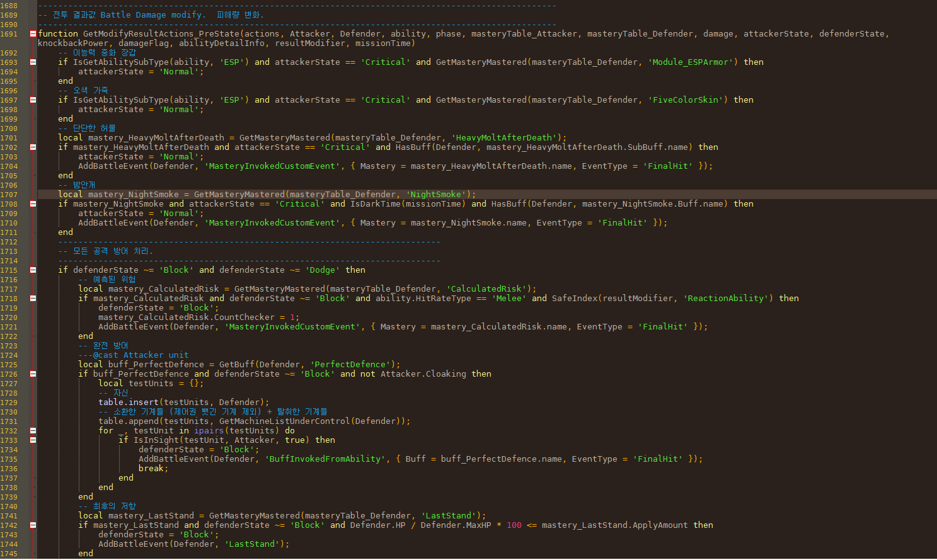Click line number 1712 in the gutter
The image size is (937, 560).
pos(9,242)
